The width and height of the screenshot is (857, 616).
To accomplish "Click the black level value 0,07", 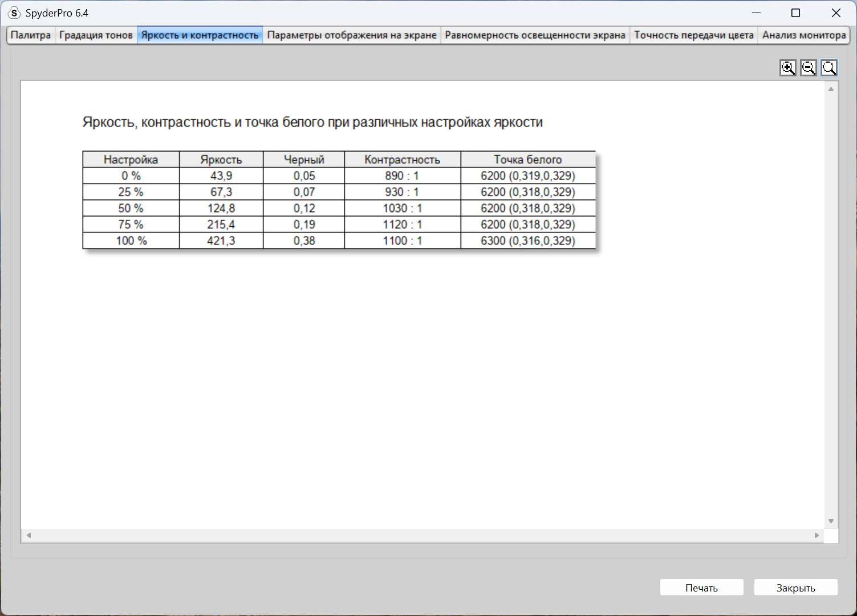I will click(x=304, y=192).
